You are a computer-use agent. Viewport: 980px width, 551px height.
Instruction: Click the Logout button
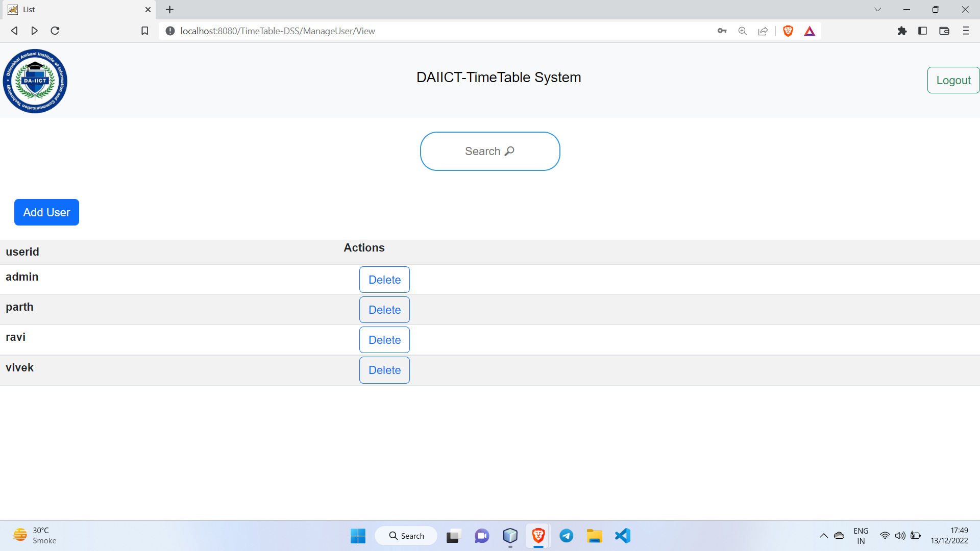(953, 80)
